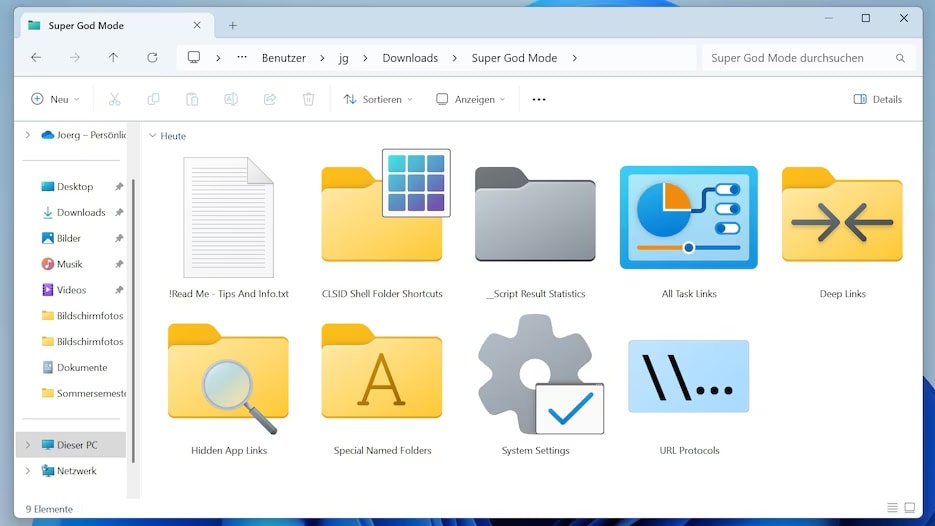Open CLSID Shell Folder Shortcuts folder
Image resolution: width=935 pixels, height=526 pixels.
coord(382,218)
